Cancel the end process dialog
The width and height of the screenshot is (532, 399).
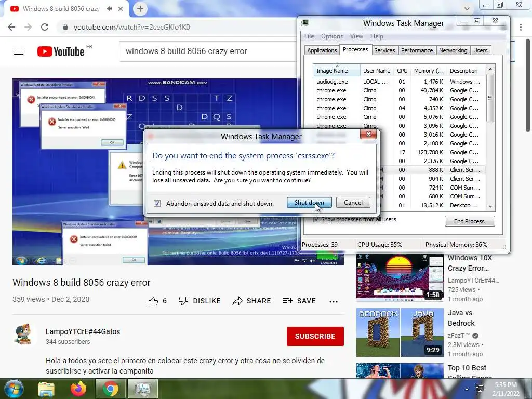(x=353, y=203)
